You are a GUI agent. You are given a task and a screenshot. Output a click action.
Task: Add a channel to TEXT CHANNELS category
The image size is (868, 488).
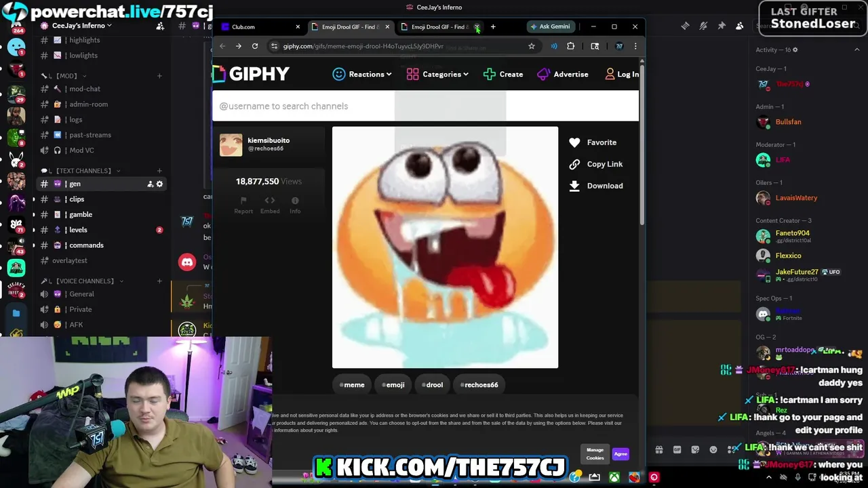159,171
